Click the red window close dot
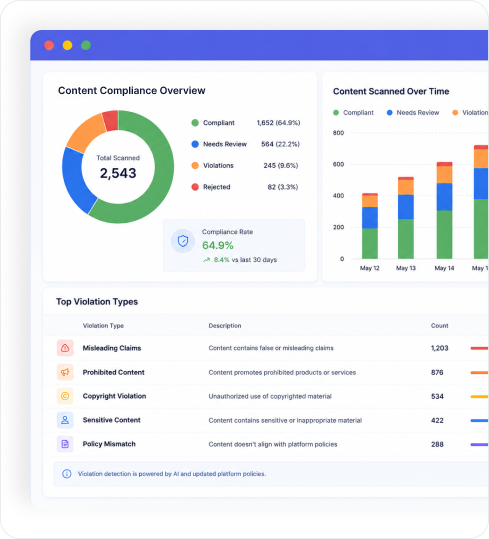 point(49,45)
